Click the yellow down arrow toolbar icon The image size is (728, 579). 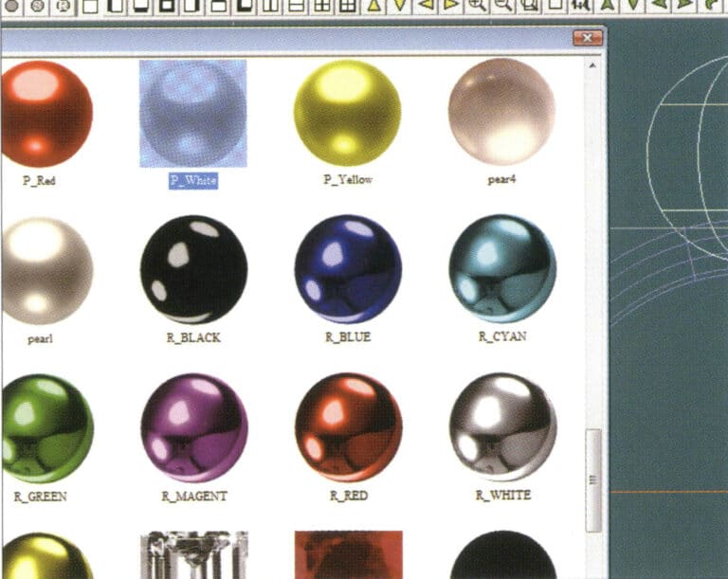[x=399, y=5]
